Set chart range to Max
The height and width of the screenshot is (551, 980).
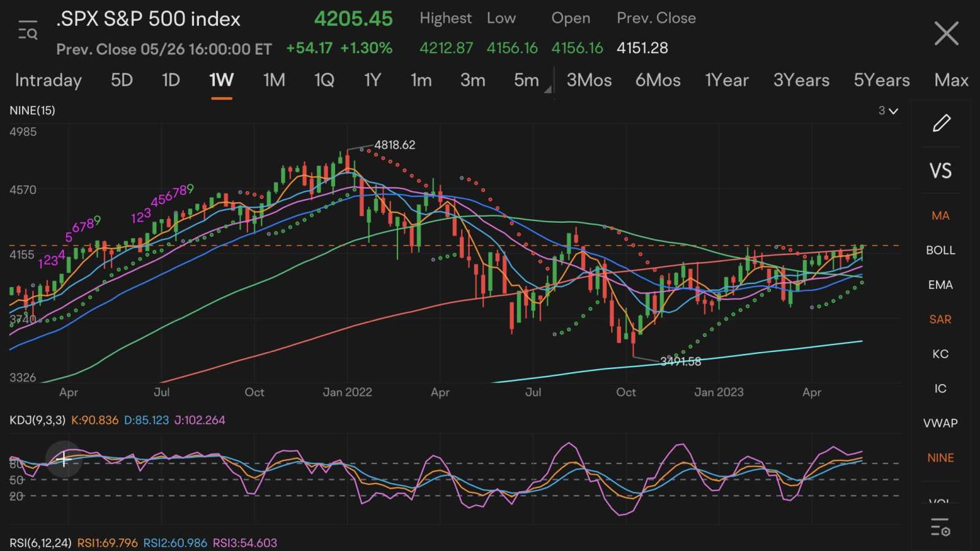click(x=951, y=80)
